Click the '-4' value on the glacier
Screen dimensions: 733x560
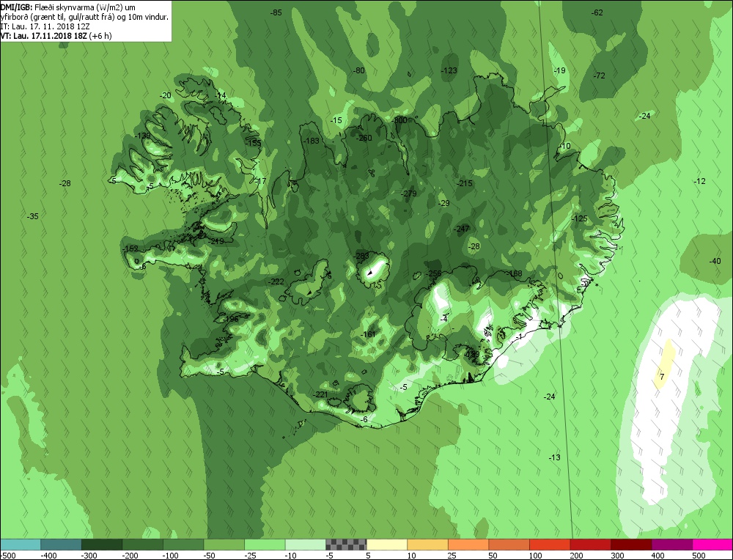(x=443, y=320)
